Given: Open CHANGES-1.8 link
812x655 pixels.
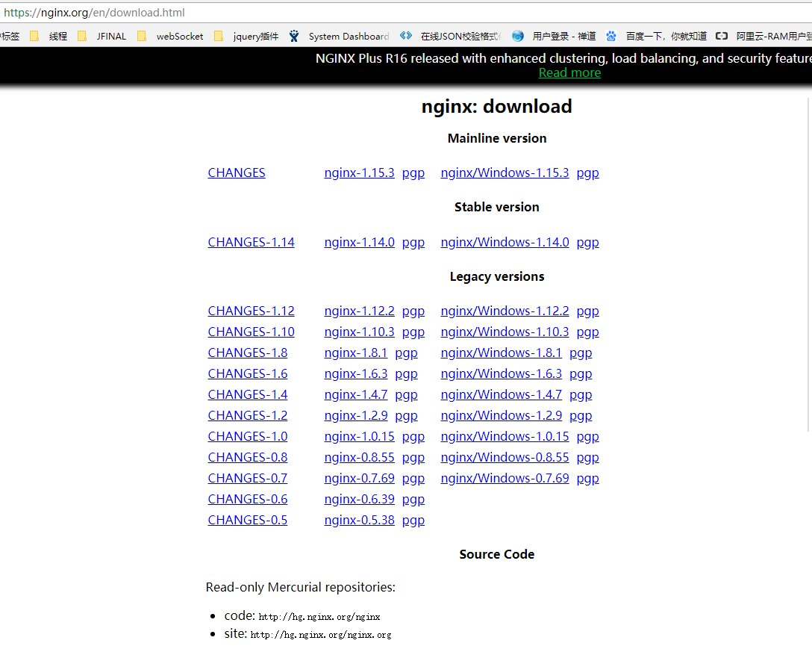Looking at the screenshot, I should 248,353.
